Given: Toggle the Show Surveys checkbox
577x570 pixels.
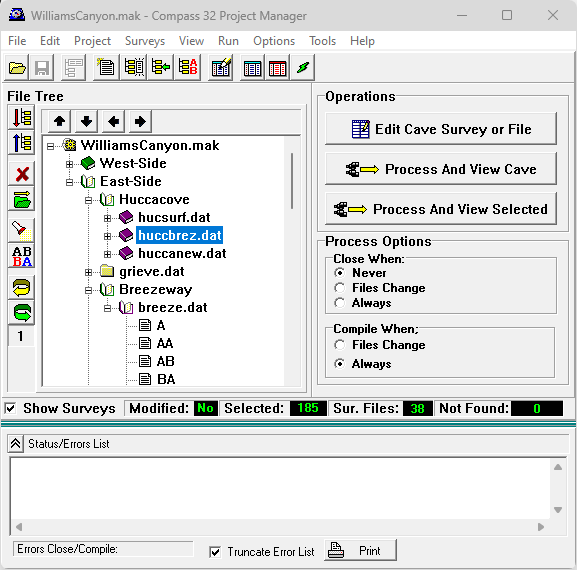Looking at the screenshot, I should [10, 408].
